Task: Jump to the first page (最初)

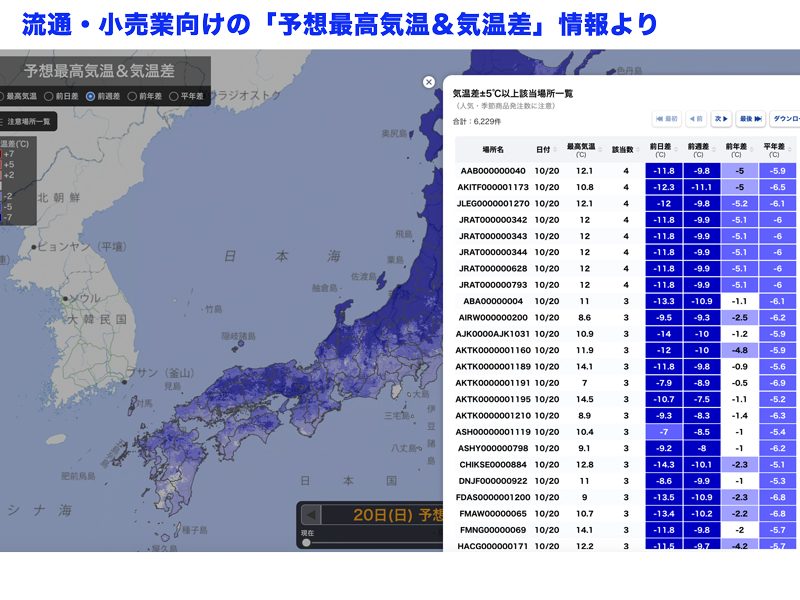Action: point(667,118)
